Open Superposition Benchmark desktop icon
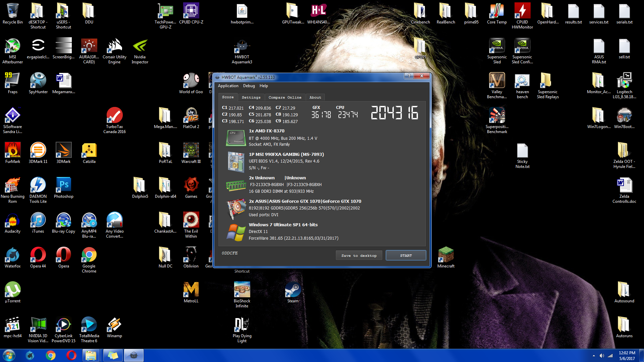The image size is (644, 362). pyautogui.click(x=497, y=120)
